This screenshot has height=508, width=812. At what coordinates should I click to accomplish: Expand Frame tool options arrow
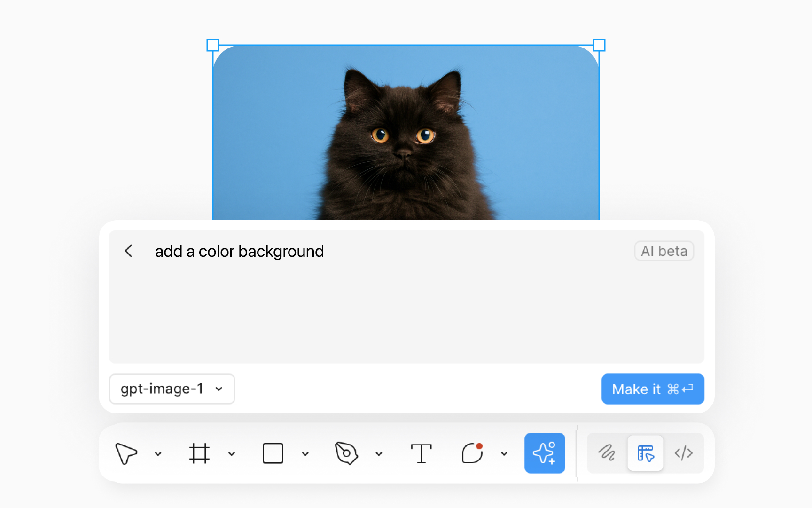(232, 454)
